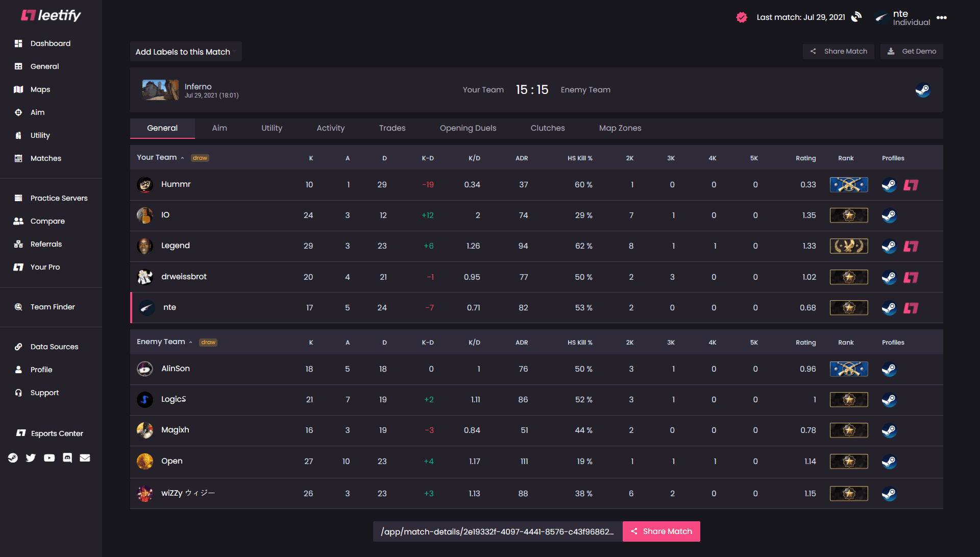The image size is (980, 557).
Task: Click the match sync status icon
Action: click(856, 17)
